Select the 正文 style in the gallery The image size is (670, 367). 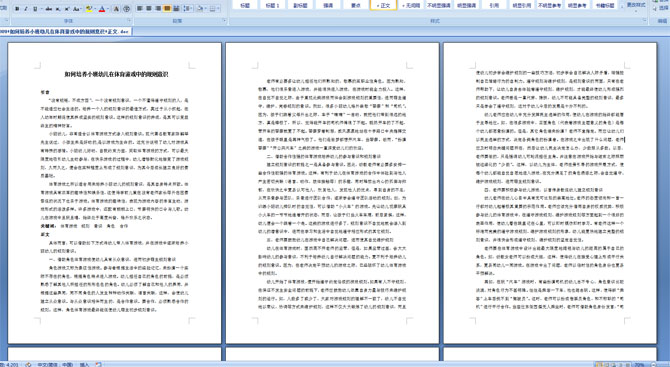coord(383,5)
